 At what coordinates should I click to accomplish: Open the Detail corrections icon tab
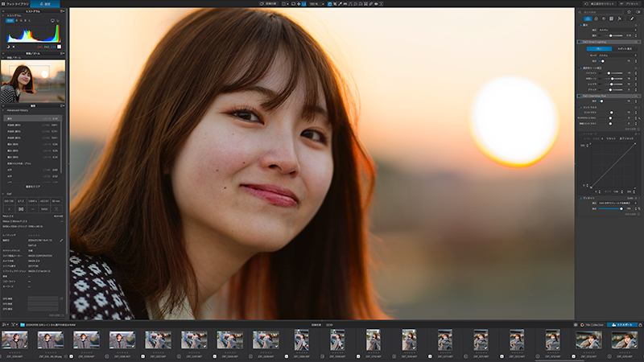(x=604, y=19)
